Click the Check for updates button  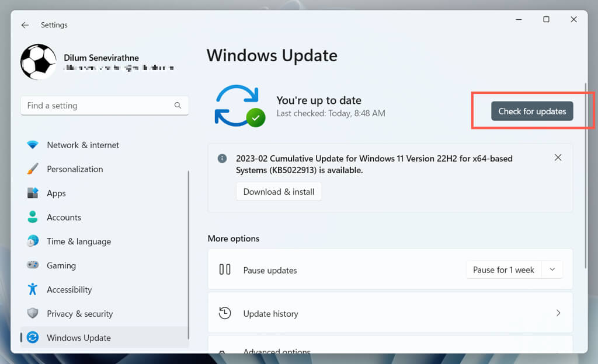[532, 111]
